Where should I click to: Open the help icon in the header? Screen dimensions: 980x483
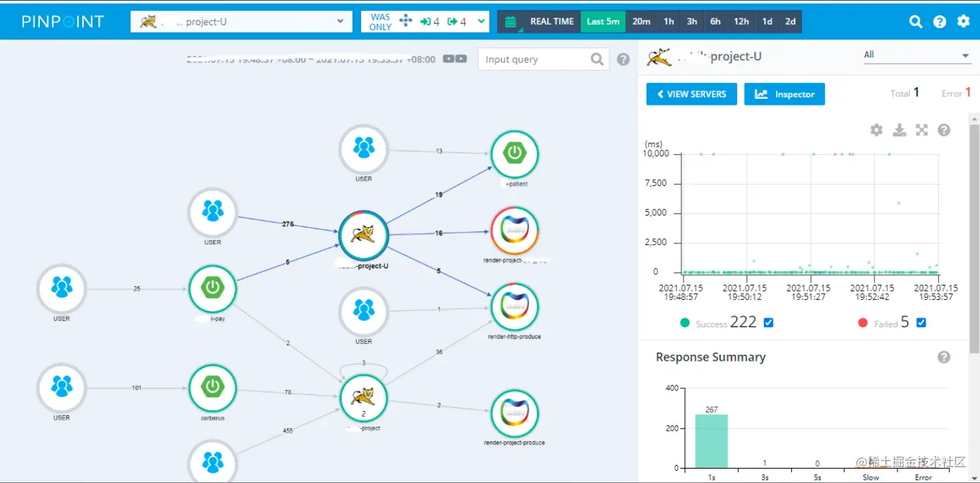940,21
